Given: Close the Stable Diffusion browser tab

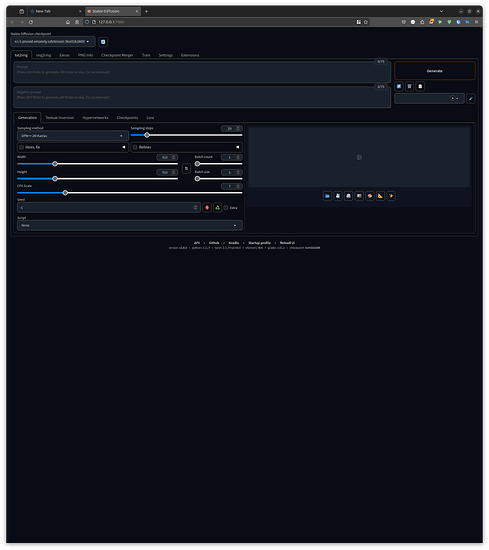Looking at the screenshot, I should (x=137, y=11).
